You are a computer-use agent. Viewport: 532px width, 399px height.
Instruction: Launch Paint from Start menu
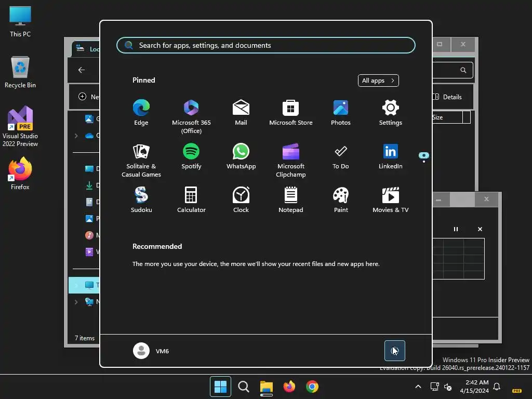pyautogui.click(x=341, y=199)
